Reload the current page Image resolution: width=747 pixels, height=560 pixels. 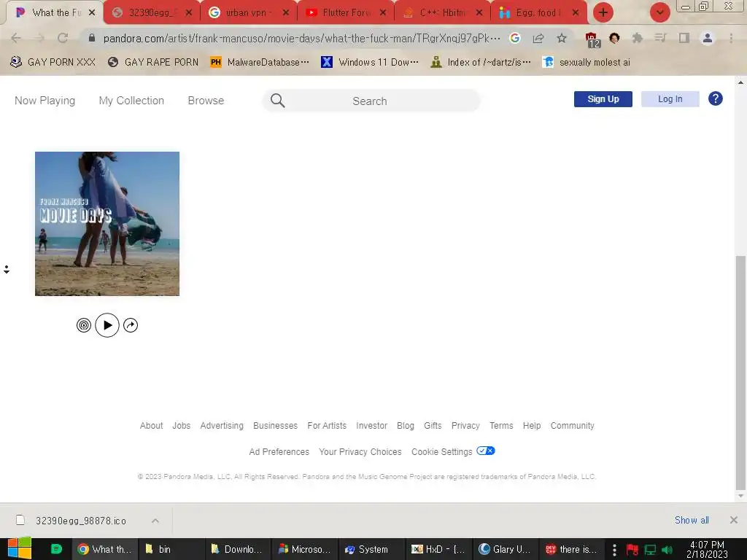pos(63,38)
